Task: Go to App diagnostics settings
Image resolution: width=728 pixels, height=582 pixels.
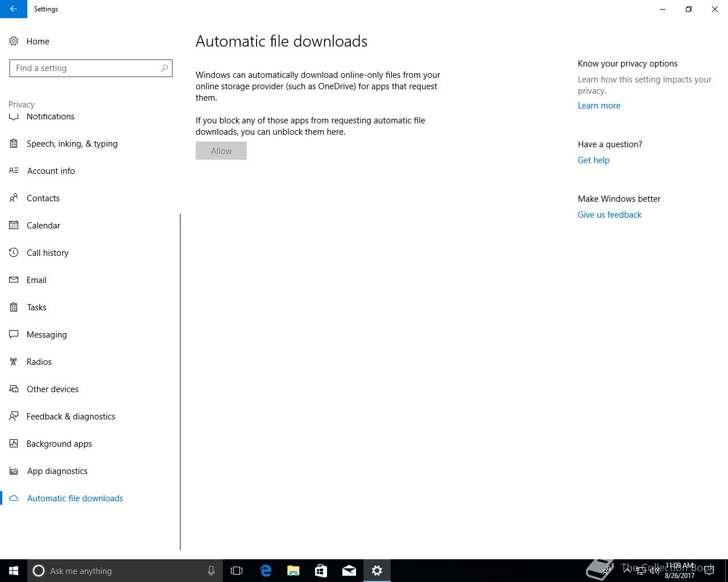Action: point(90,471)
